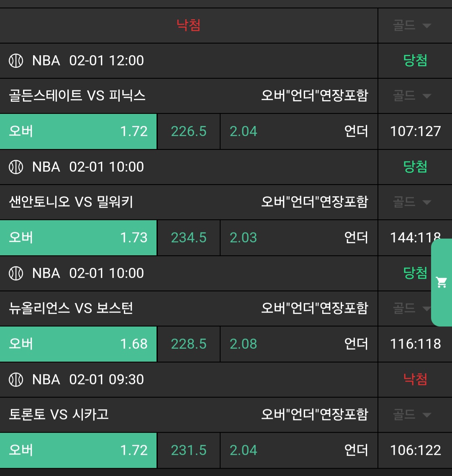The width and height of the screenshot is (452, 476).
Task: Choose 언더 2.03 for 샌안토니오 VS 밀워키
Action: [x=299, y=238]
